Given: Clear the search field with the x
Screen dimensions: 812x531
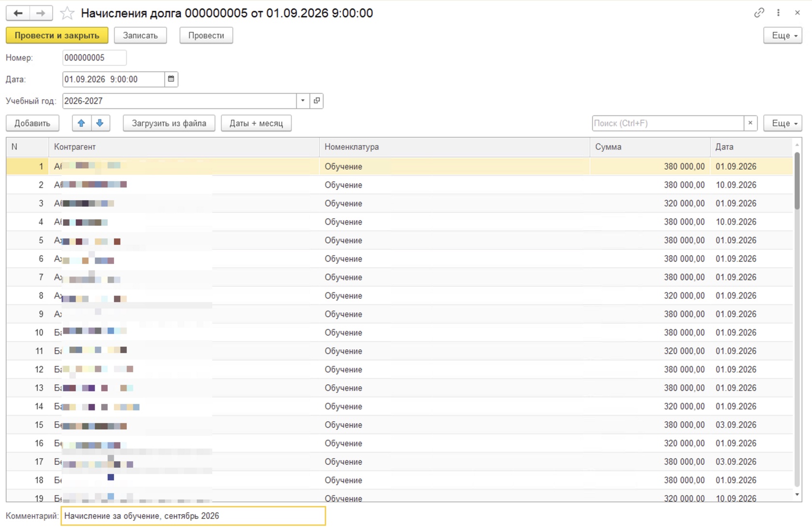Looking at the screenshot, I should (750, 123).
